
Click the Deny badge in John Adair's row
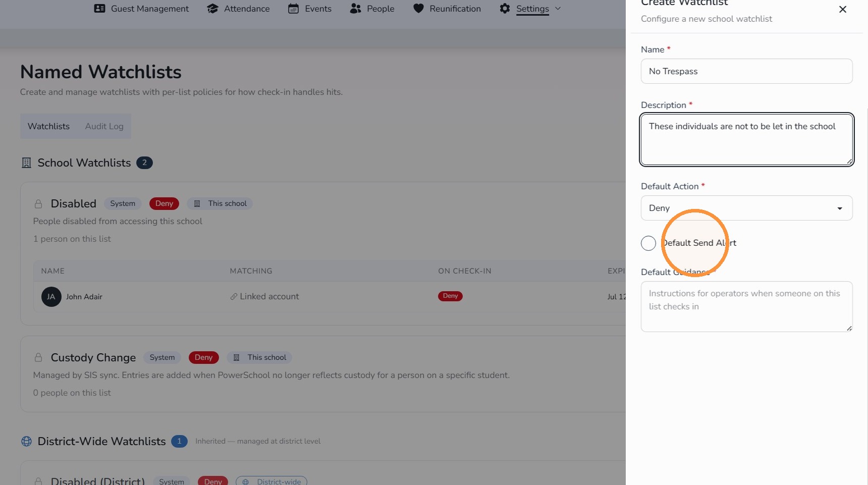pos(450,296)
